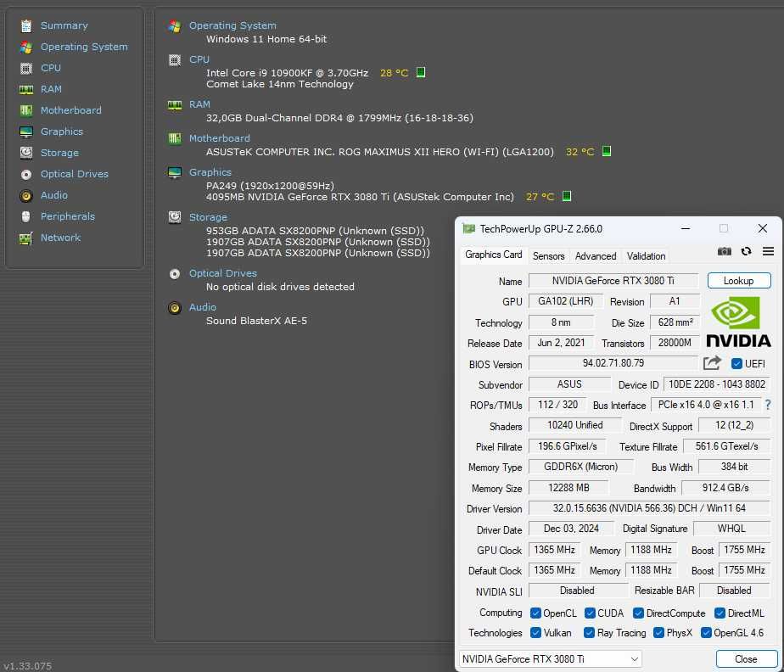
Task: Toggle the UEFI checkbox
Action: (x=736, y=363)
